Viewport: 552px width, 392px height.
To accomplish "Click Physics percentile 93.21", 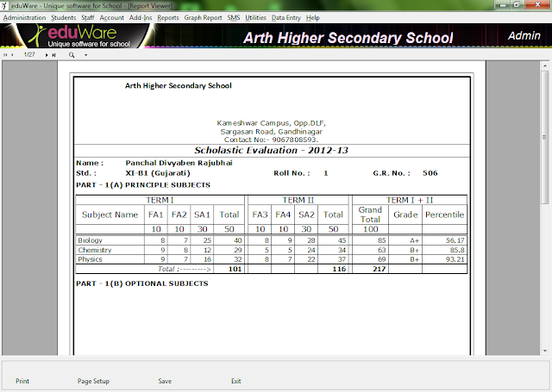I will (x=455, y=259).
